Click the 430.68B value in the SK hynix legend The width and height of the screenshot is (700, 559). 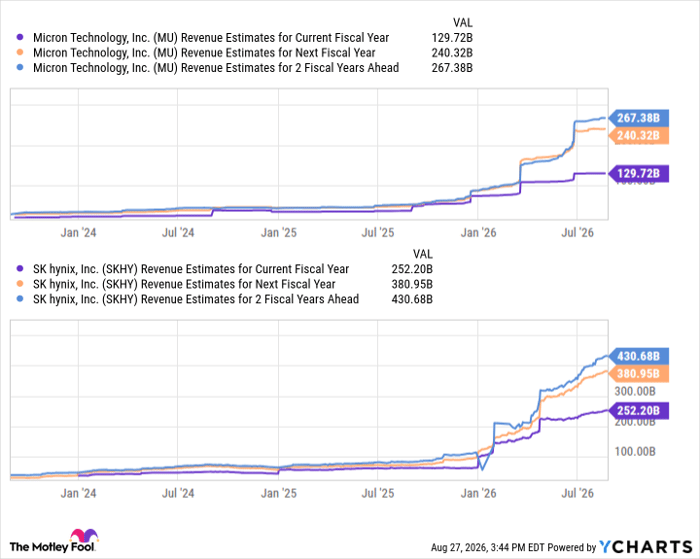[412, 299]
